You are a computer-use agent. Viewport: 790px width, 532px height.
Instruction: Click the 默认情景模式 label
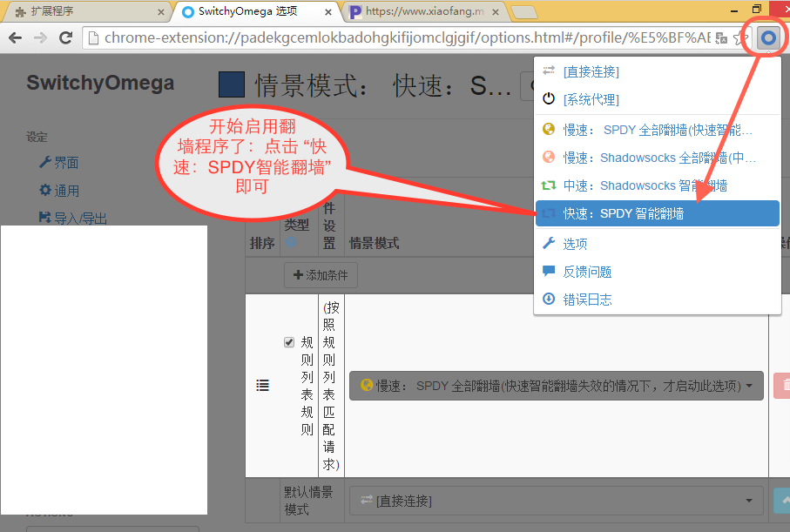tap(307, 501)
